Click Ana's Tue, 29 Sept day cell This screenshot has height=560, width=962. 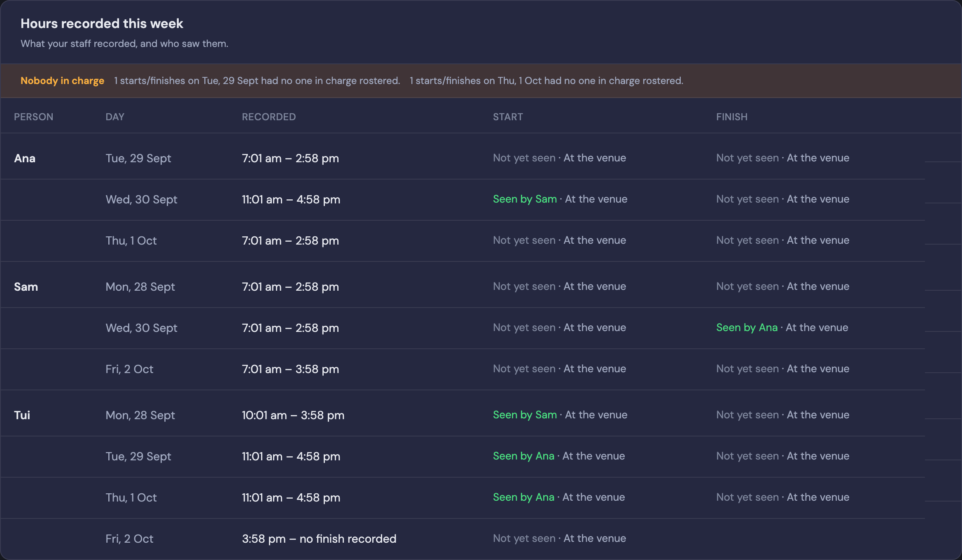tap(138, 159)
